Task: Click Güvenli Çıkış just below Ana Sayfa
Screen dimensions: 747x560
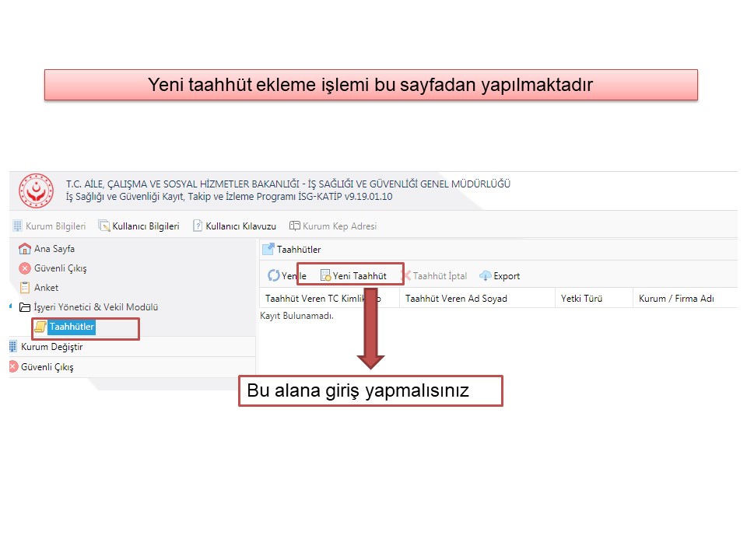Action: (53, 268)
